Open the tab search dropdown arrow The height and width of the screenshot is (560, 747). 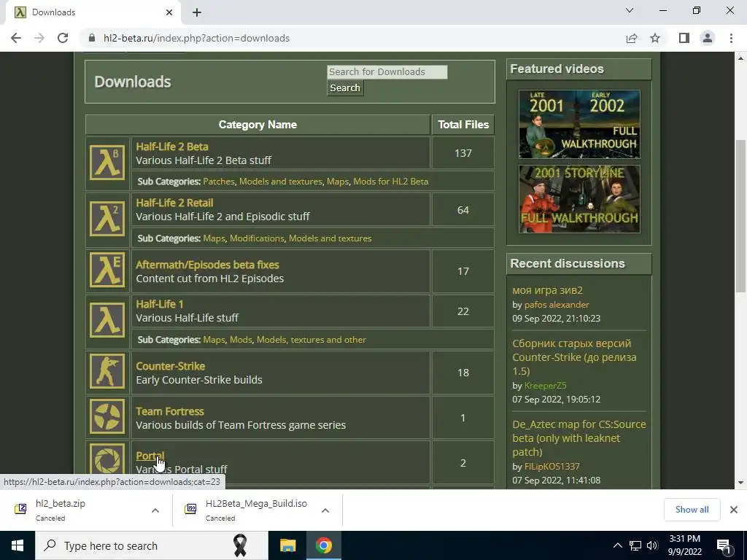[630, 10]
